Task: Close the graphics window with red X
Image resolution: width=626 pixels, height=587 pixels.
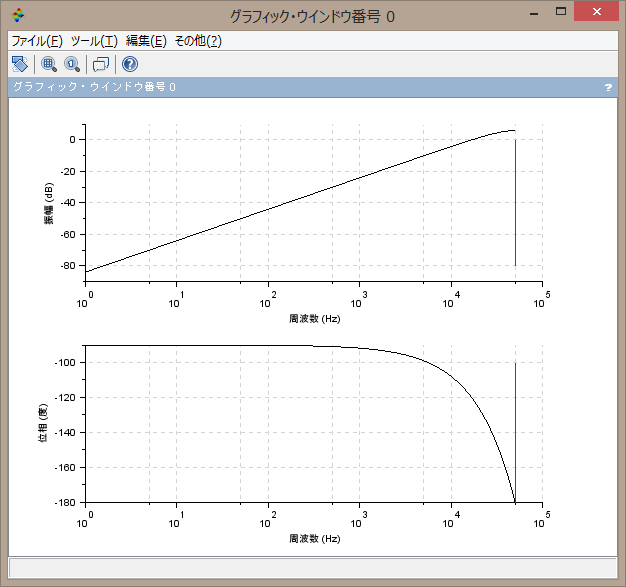Action: pyautogui.click(x=600, y=12)
